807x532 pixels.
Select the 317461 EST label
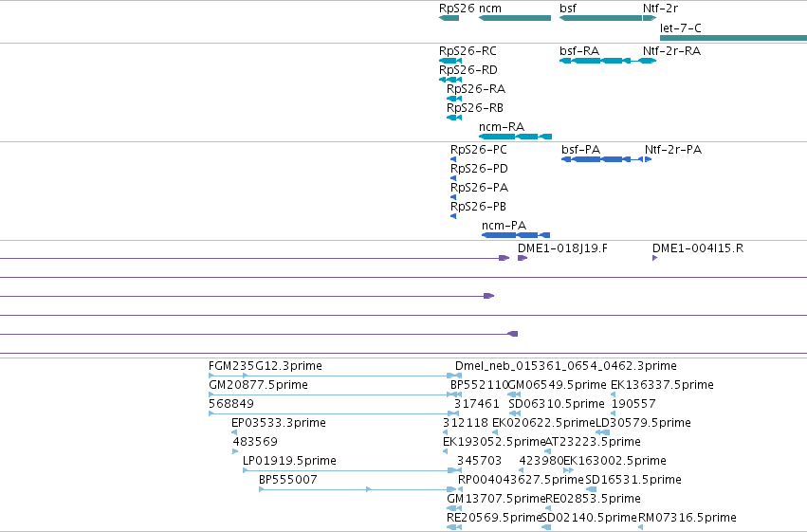click(477, 404)
